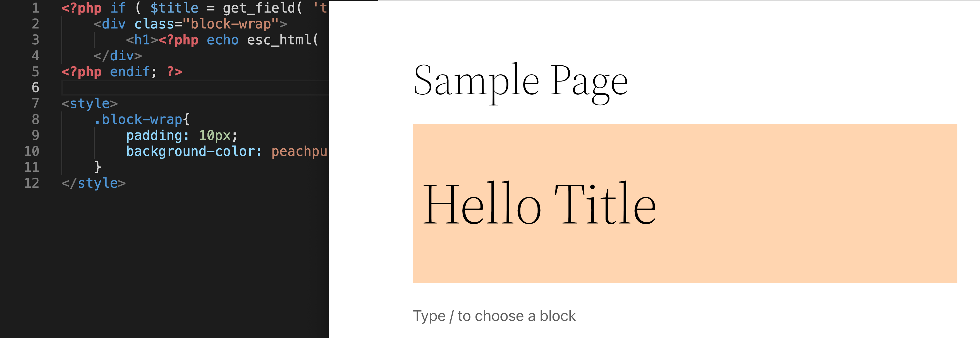Screen dimensions: 980x338
Task: Select the Hello Title heading block
Action: click(x=539, y=204)
